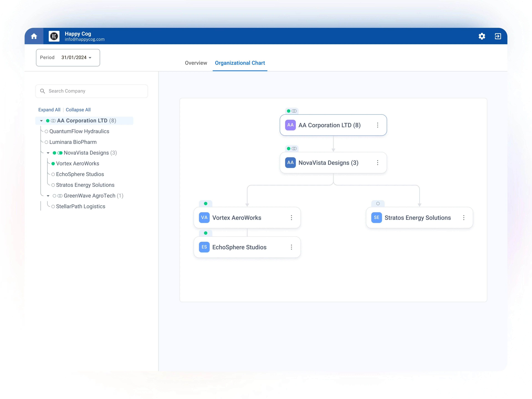
Task: Open the Stratos Energy Solutions card menu
Action: tap(464, 218)
